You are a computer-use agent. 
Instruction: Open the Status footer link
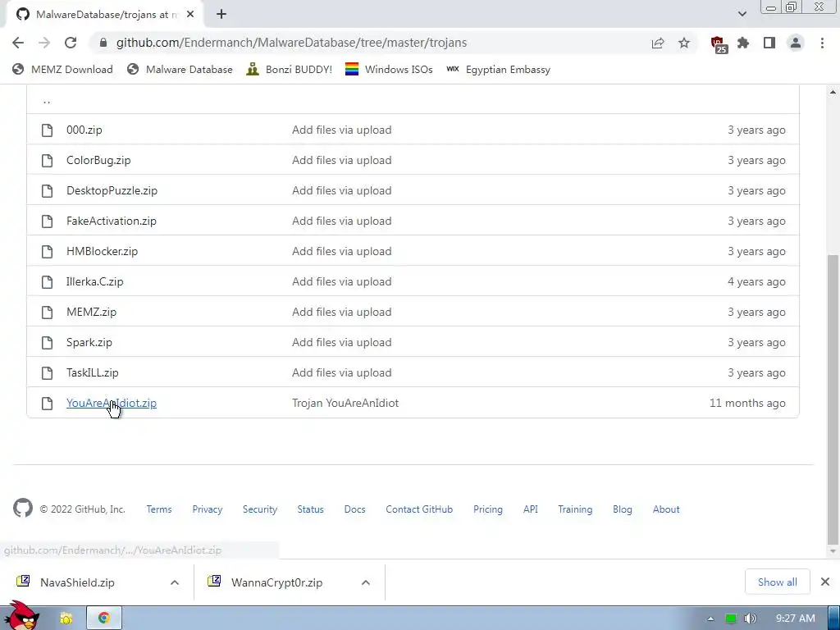tap(311, 509)
